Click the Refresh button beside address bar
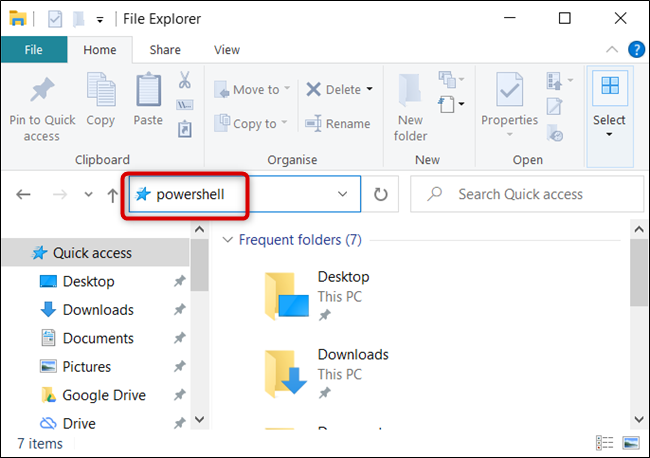 tap(381, 194)
